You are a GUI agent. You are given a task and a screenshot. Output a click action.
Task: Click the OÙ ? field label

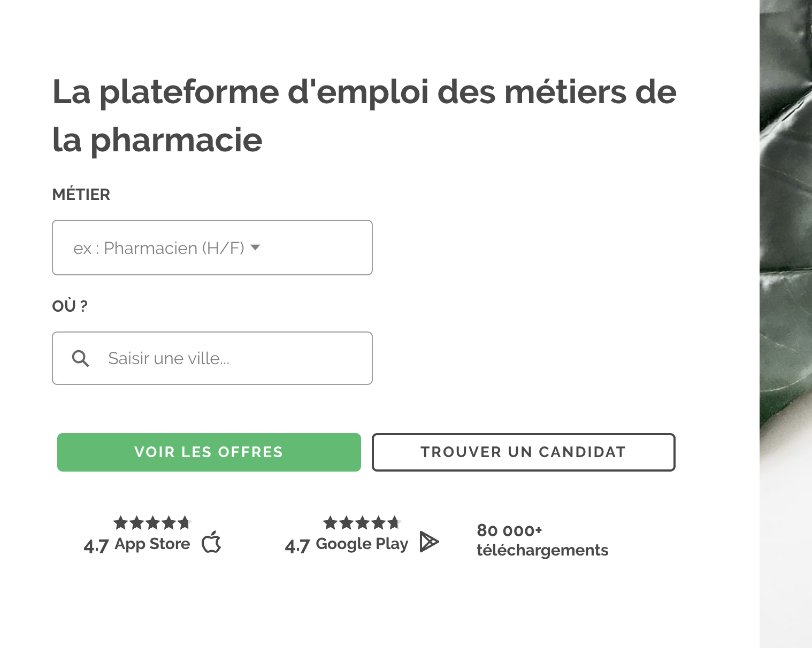point(70,306)
